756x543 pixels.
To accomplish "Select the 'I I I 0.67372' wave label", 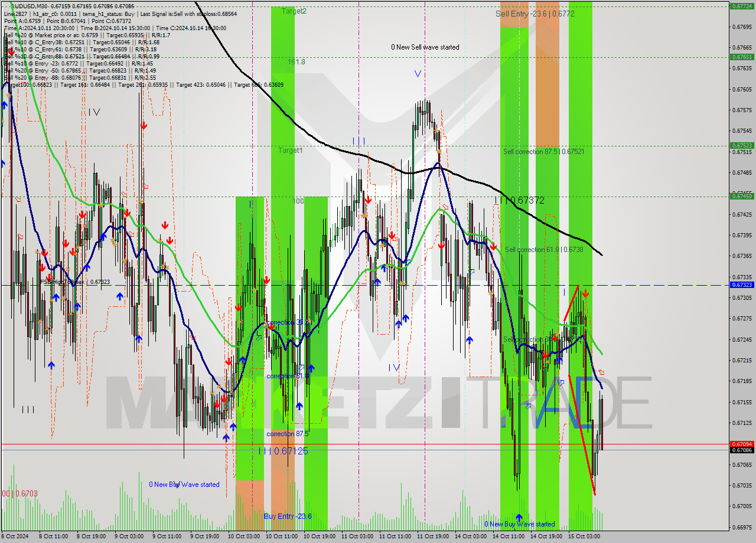I will click(519, 201).
